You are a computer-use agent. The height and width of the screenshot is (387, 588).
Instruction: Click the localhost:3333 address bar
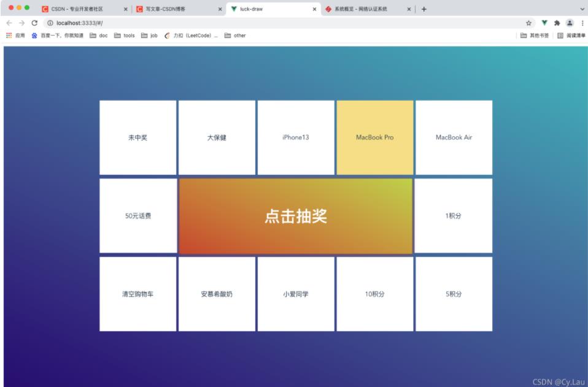pyautogui.click(x=246, y=23)
